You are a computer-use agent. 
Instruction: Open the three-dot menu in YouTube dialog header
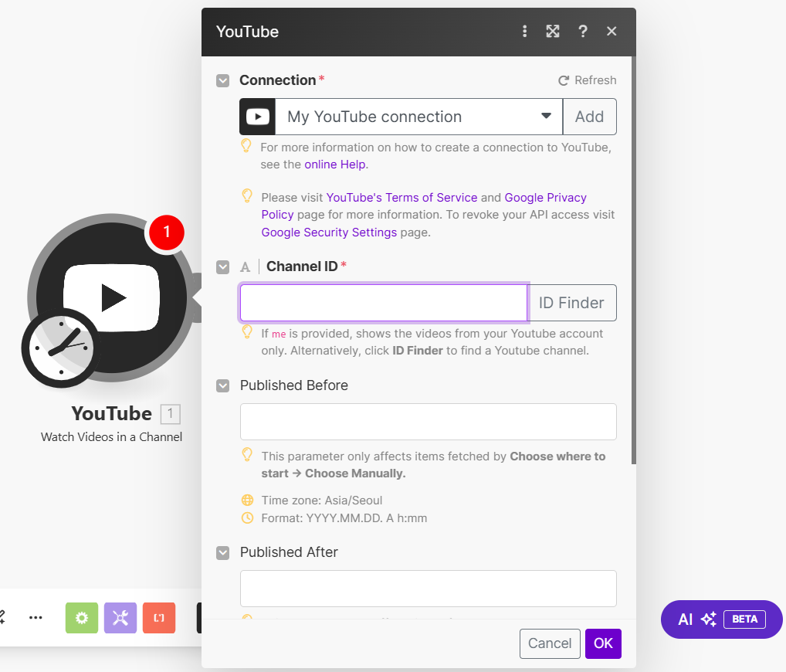click(x=524, y=31)
